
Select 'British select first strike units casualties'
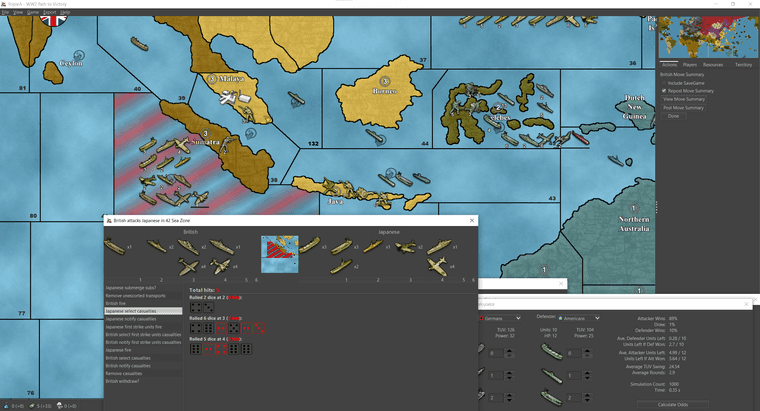tap(143, 334)
